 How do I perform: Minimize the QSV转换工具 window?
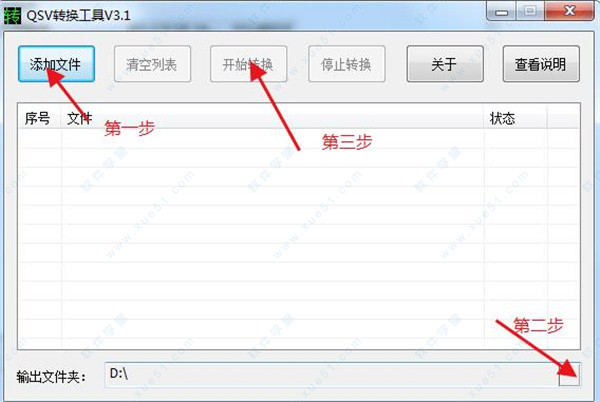(501, 11)
